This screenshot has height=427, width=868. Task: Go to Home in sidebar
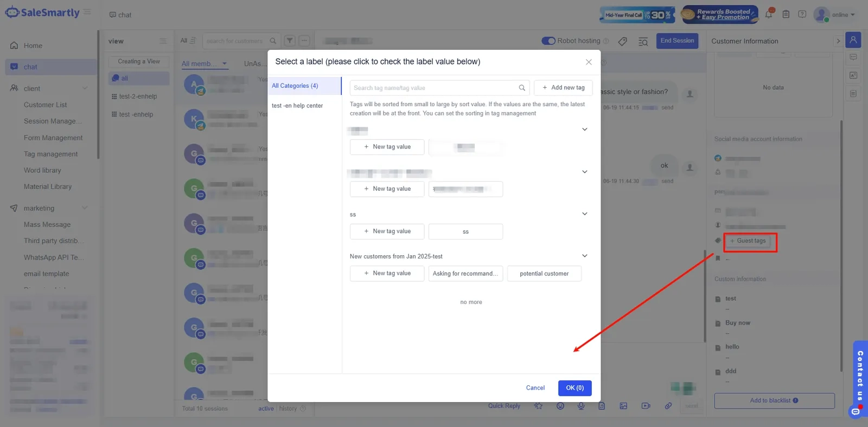coord(33,46)
